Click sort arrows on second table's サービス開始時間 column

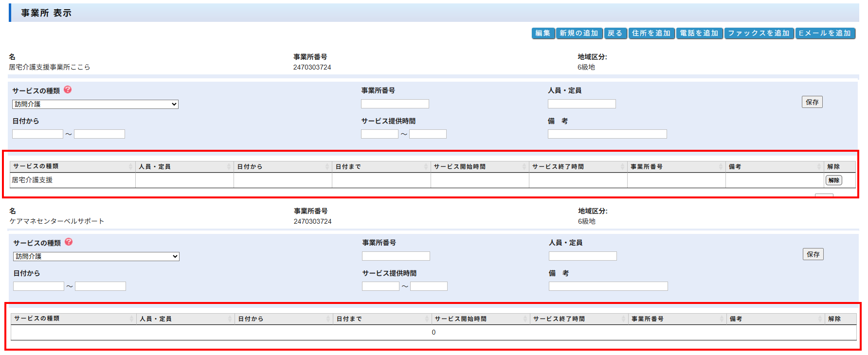point(525,319)
